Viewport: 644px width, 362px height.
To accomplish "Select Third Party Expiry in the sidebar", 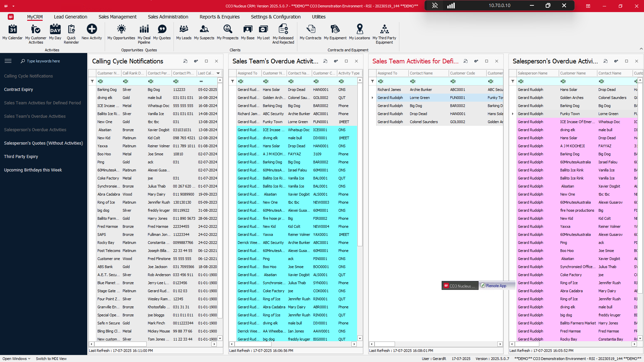I will (x=21, y=156).
